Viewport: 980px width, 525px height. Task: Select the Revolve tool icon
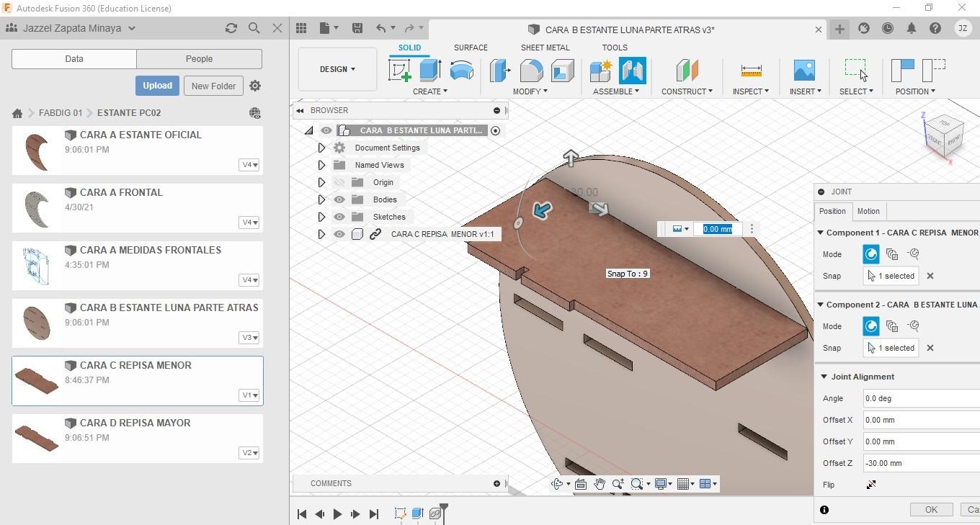(x=461, y=71)
